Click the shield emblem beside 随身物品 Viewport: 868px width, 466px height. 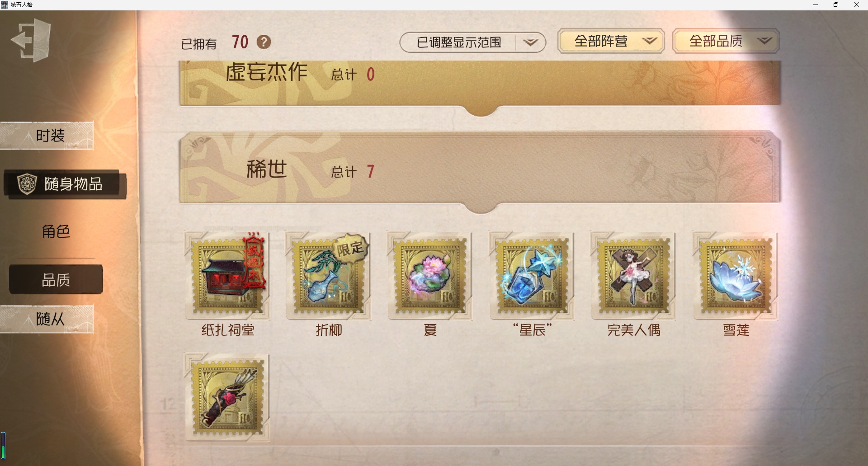point(27,184)
